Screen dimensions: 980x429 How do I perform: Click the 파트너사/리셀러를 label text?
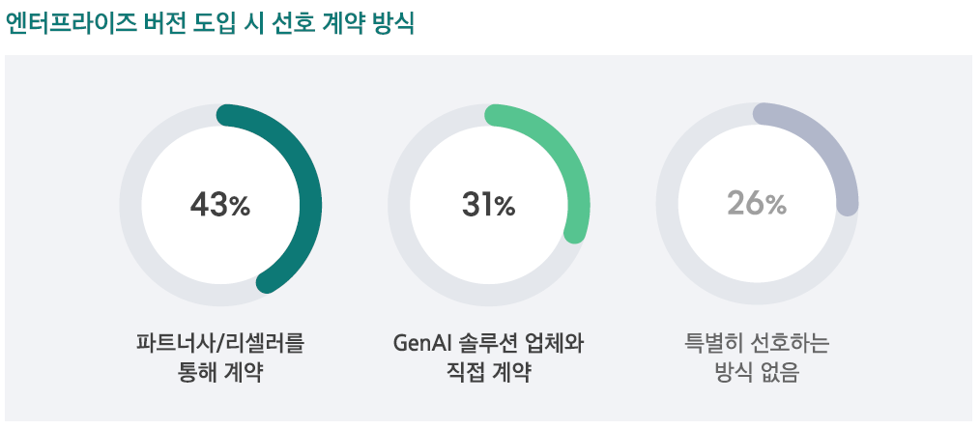click(220, 344)
